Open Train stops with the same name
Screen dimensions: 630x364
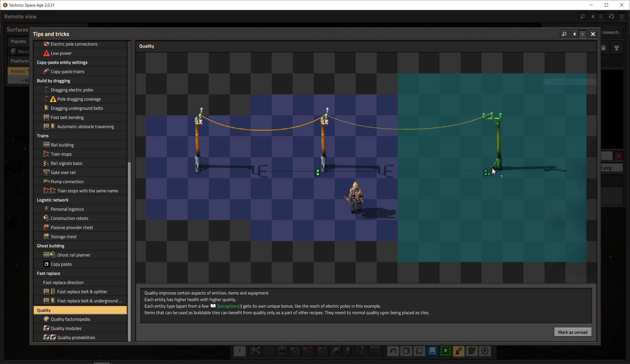coord(80,191)
